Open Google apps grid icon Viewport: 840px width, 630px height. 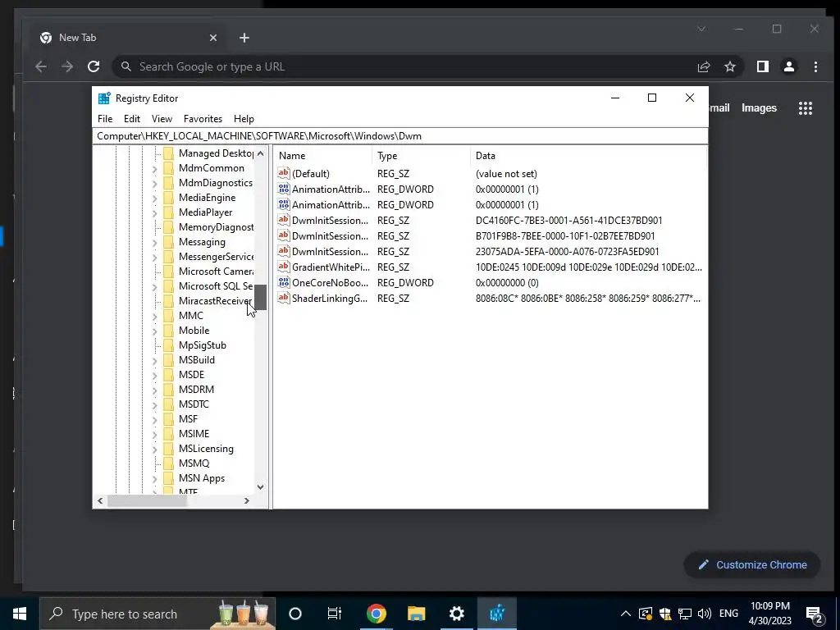806,108
